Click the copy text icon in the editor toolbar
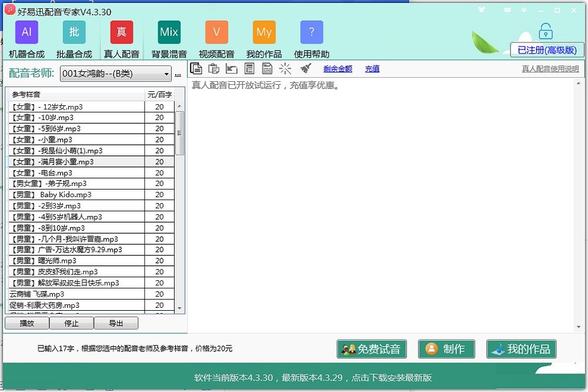The image size is (588, 392). point(196,68)
